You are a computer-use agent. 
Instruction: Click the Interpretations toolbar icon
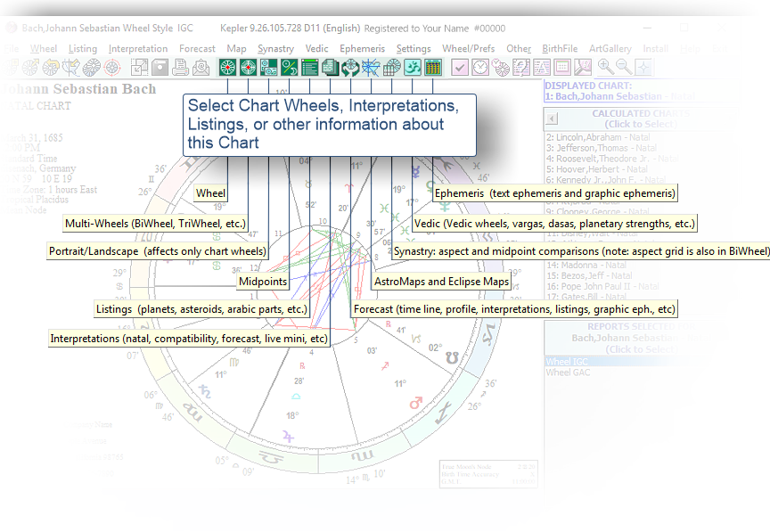(330, 67)
